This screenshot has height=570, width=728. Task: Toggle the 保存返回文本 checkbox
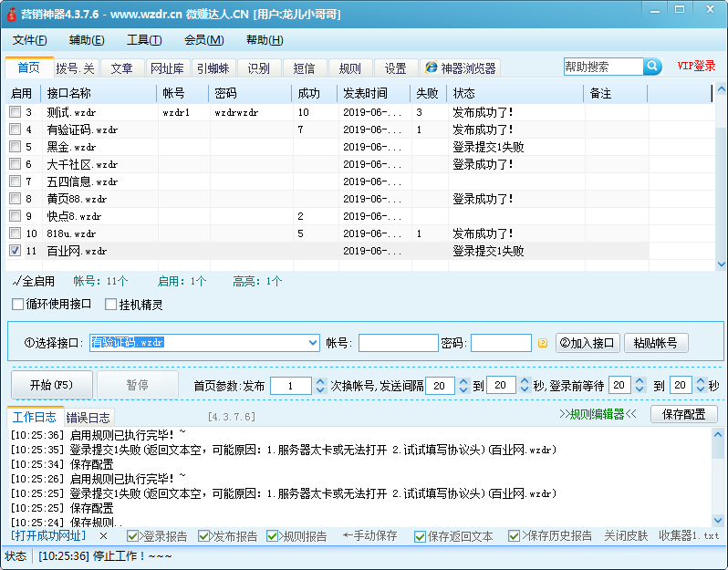point(420,536)
